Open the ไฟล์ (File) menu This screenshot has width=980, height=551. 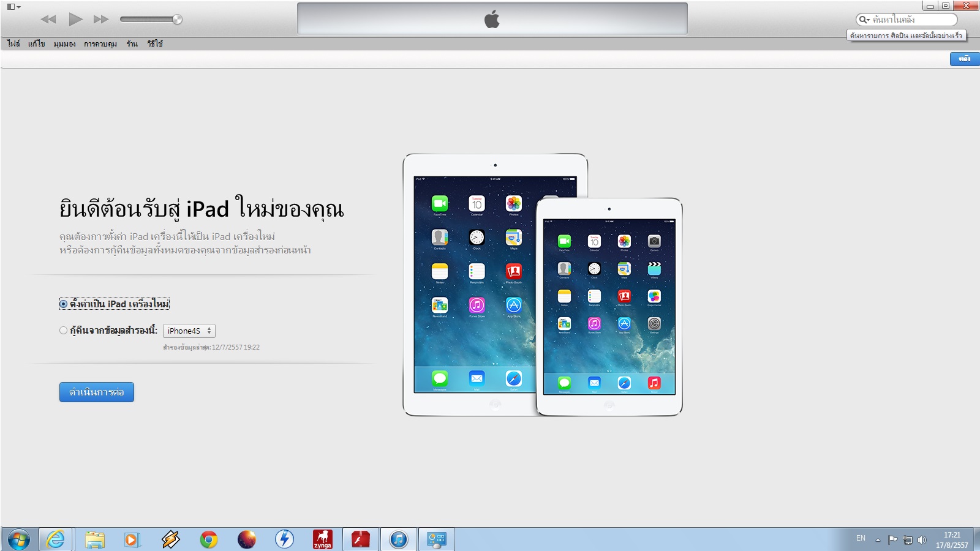[13, 43]
